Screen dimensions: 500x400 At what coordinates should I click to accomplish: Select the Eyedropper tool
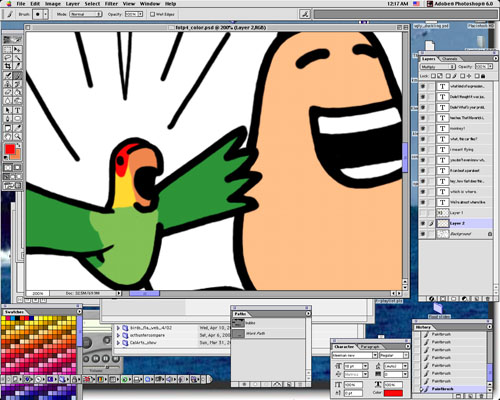pyautogui.click(x=17, y=128)
